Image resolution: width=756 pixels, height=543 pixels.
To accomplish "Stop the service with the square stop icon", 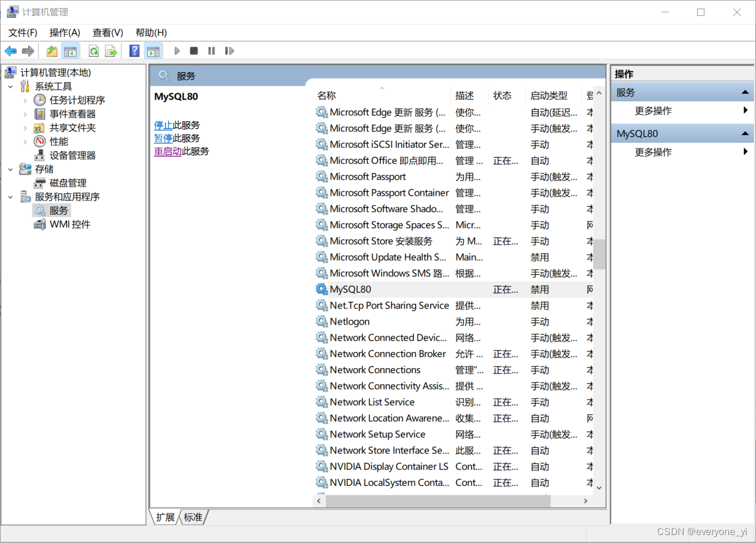I will click(194, 51).
